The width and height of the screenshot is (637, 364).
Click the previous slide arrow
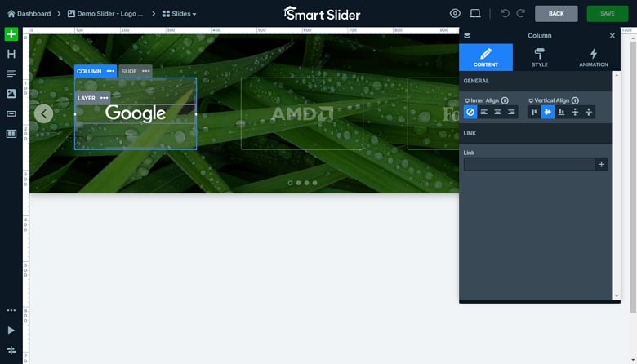pyautogui.click(x=44, y=113)
